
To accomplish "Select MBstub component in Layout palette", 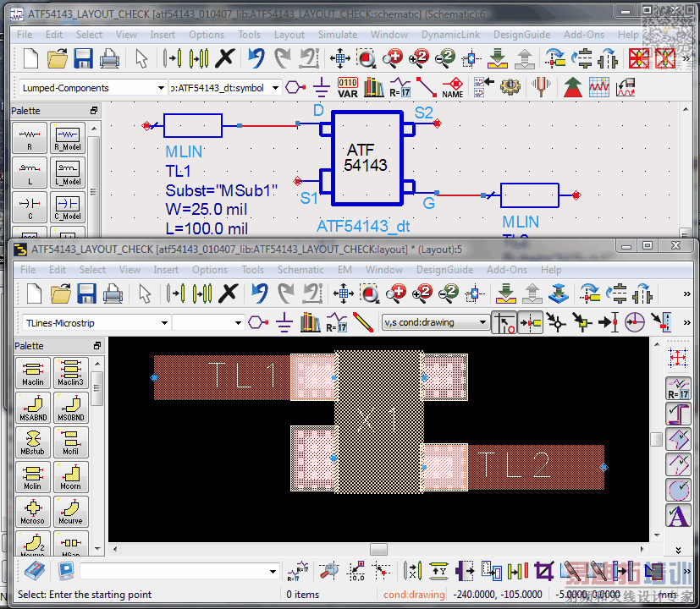I will pos(33,442).
